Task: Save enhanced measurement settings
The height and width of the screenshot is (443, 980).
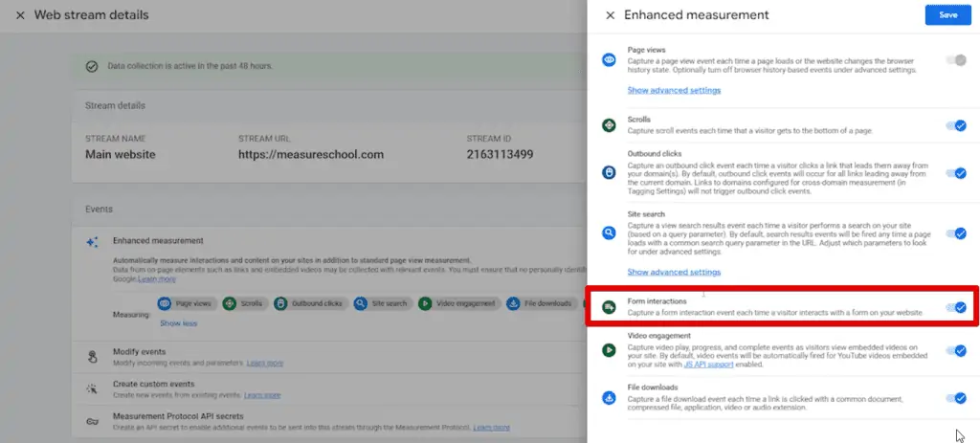Action: click(x=947, y=15)
